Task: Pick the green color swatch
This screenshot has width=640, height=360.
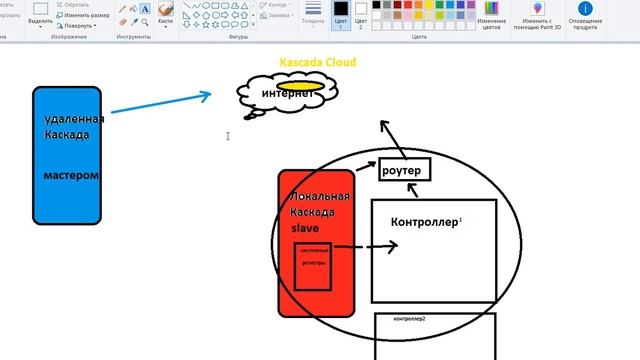Action: tap(440, 5)
